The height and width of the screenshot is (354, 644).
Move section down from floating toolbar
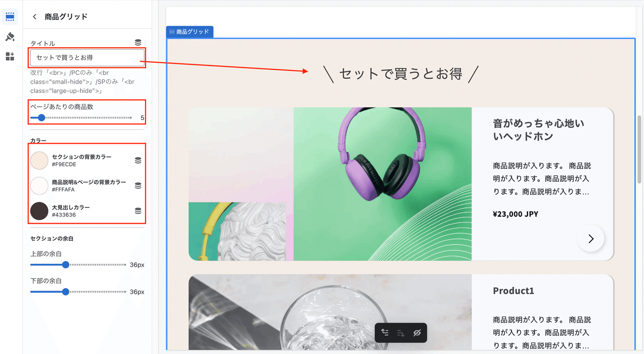(x=401, y=333)
